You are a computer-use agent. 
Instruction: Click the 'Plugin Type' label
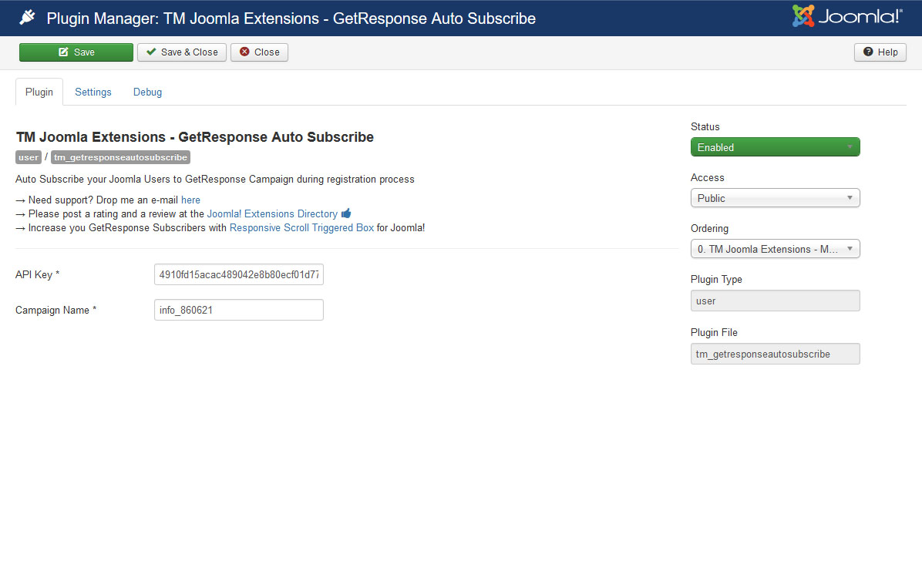tap(716, 279)
